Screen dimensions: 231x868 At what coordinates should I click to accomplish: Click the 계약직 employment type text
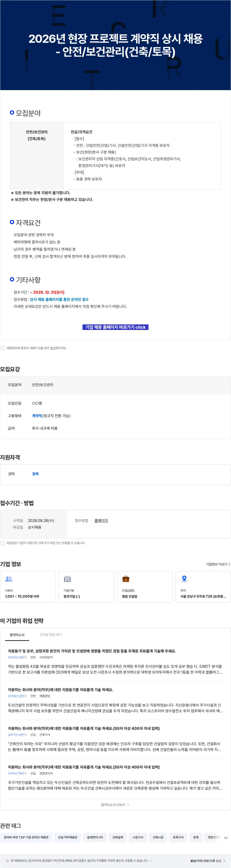click(x=37, y=416)
